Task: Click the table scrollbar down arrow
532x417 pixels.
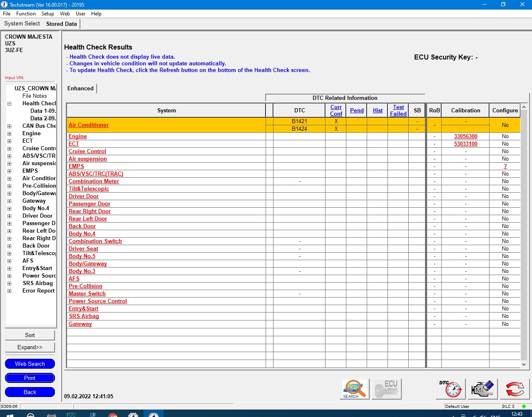Action: tap(524, 364)
